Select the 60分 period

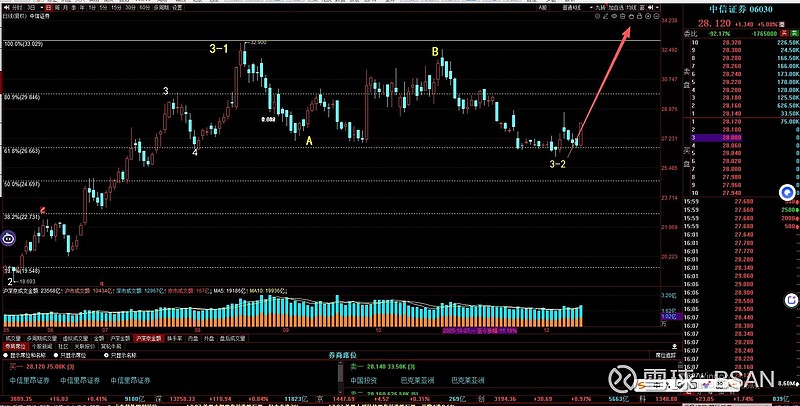pos(144,8)
